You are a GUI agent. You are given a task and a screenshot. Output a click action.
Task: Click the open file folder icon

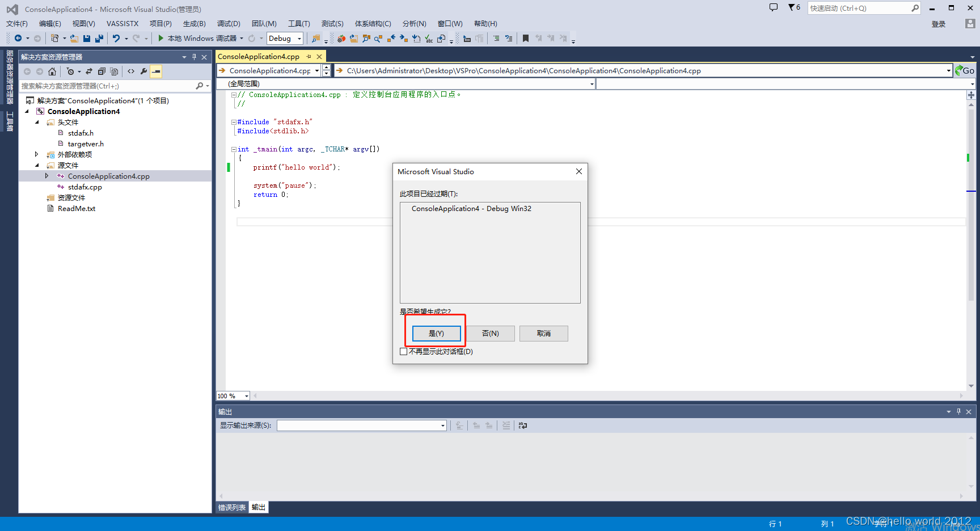tap(74, 39)
